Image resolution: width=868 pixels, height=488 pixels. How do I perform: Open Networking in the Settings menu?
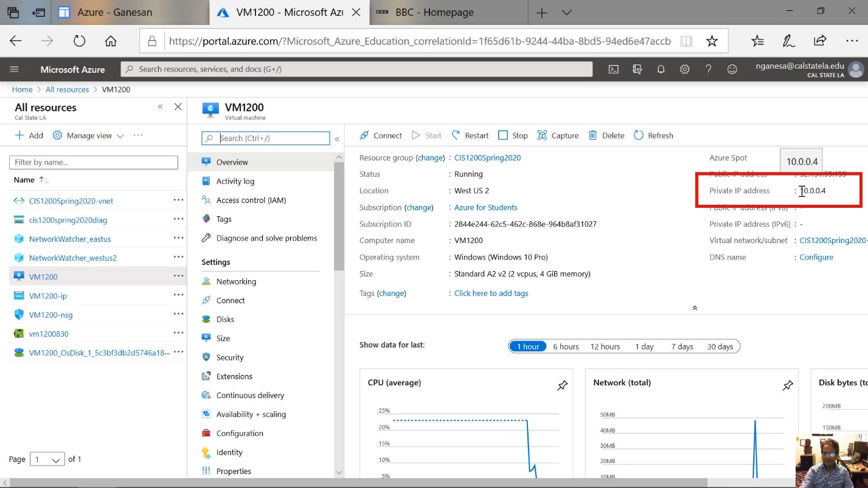pos(236,281)
